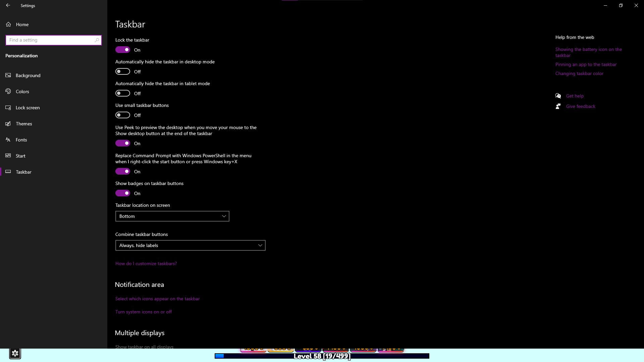Turn off the Replace Command Prompt with PowerShell toggle

click(x=123, y=171)
